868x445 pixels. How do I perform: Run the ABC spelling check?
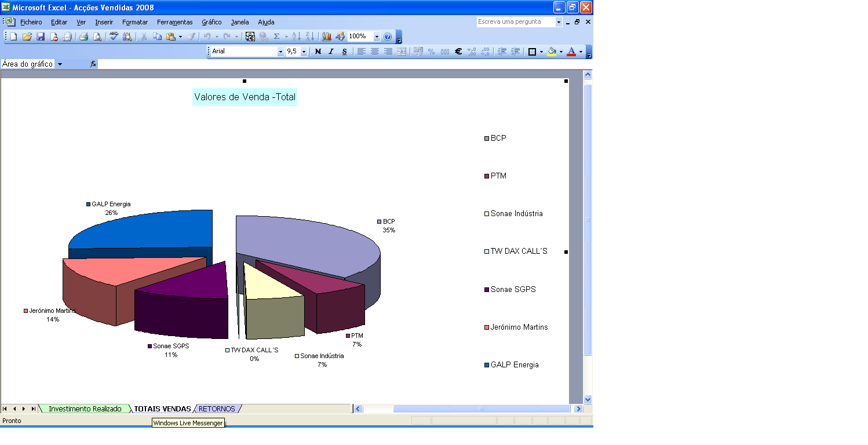click(114, 37)
